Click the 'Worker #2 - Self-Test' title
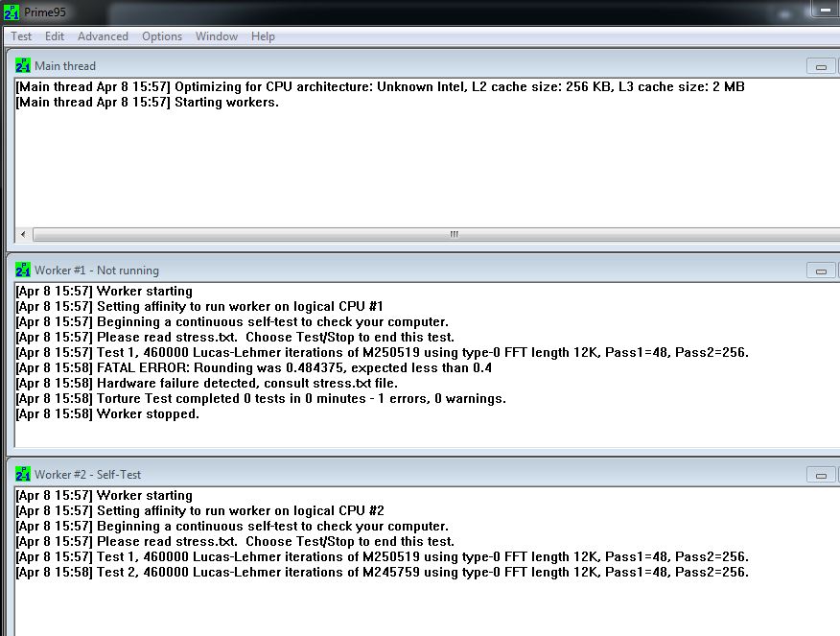The width and height of the screenshot is (840, 636). point(88,474)
